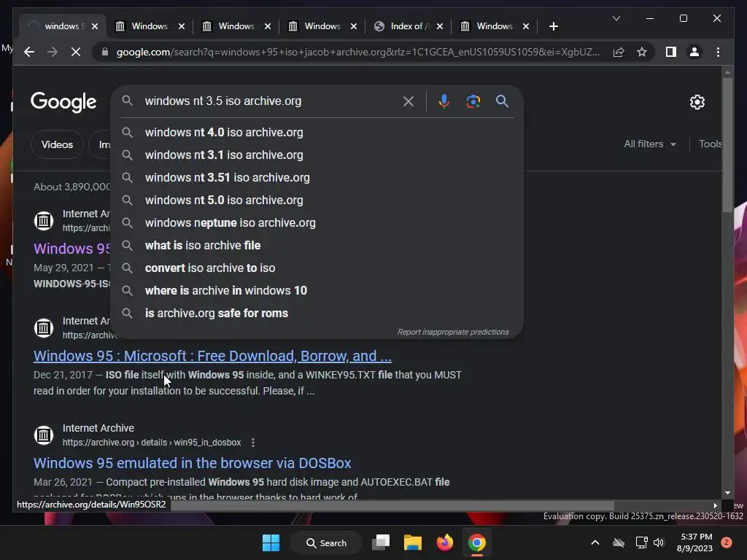
Task: Click the address bar URL
Action: tap(357, 52)
